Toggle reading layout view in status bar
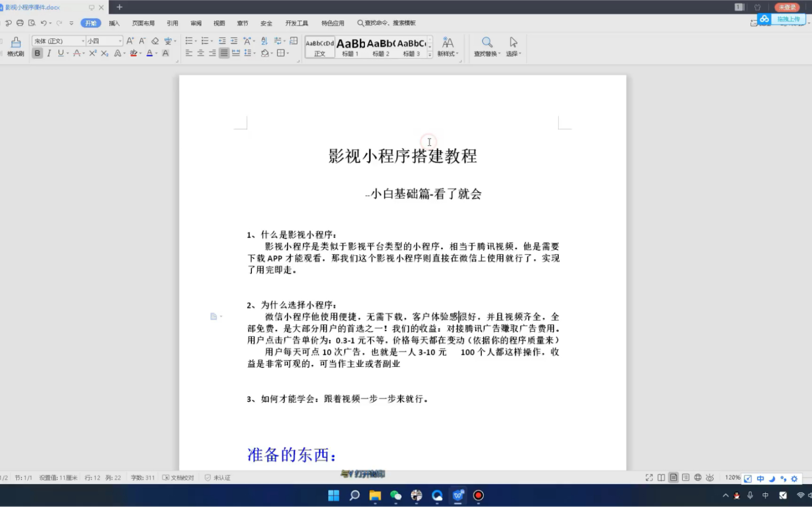The image size is (812, 507). pos(661,477)
